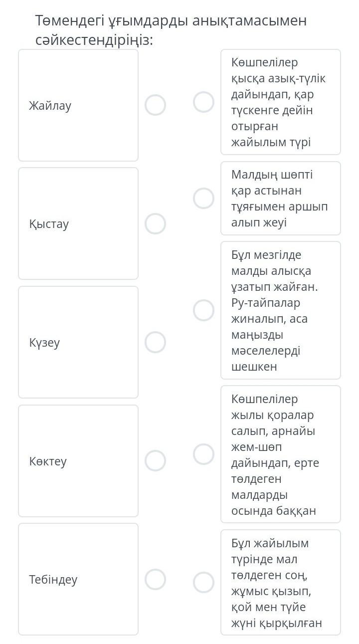This screenshot has width=359, height=644.
Task: Click the circle next to 'Көшпелілер қысқа азық-түлік' definition
Action: coord(203,102)
